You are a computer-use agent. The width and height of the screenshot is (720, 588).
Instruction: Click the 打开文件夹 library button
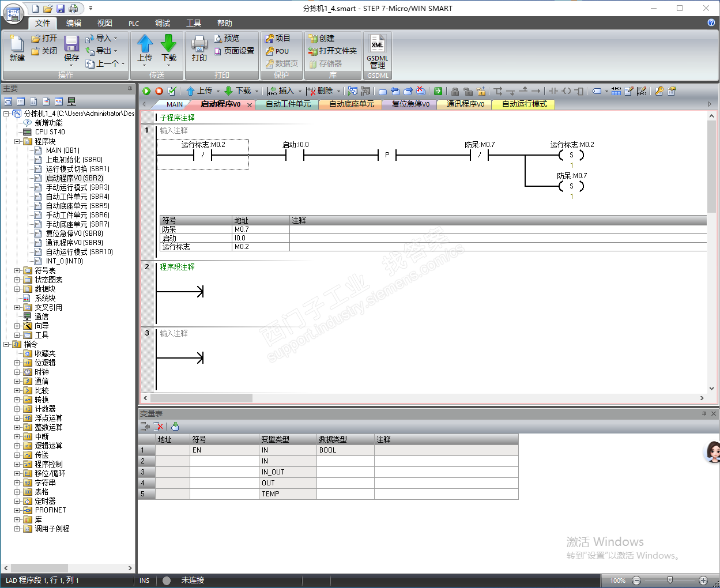tap(333, 51)
